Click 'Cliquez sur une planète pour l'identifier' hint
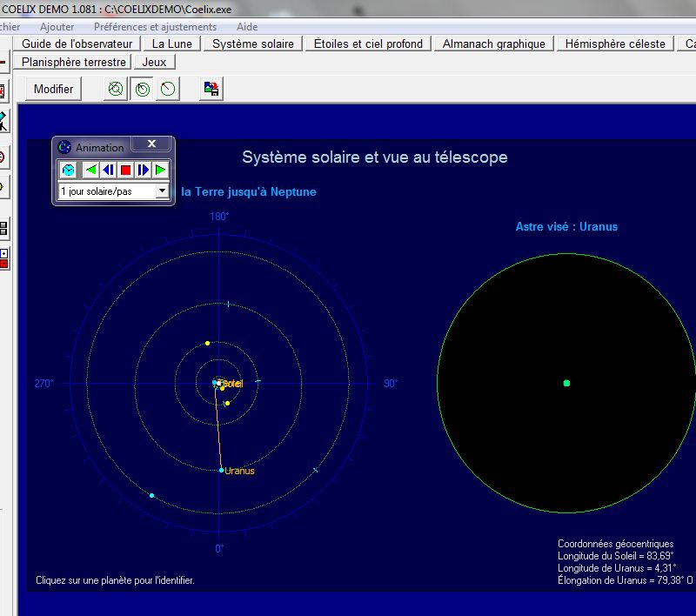 (115, 580)
